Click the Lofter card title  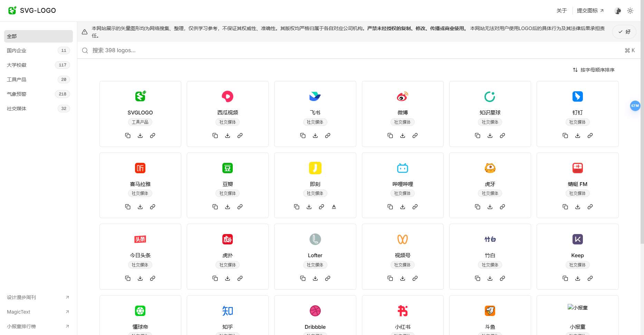coord(315,255)
